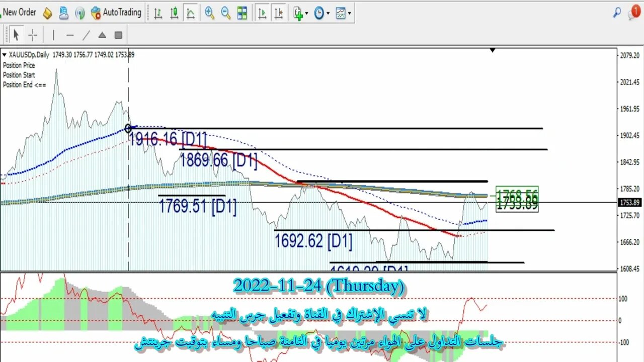Select the arrow Cursor tool
This screenshot has height=362, width=644.
tap(16, 35)
